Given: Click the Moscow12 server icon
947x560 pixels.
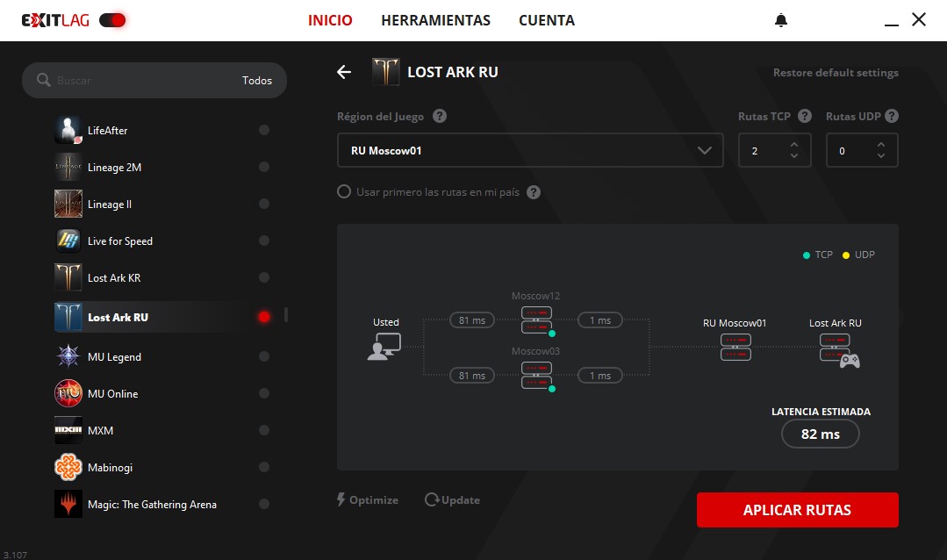Looking at the screenshot, I should click(x=536, y=320).
